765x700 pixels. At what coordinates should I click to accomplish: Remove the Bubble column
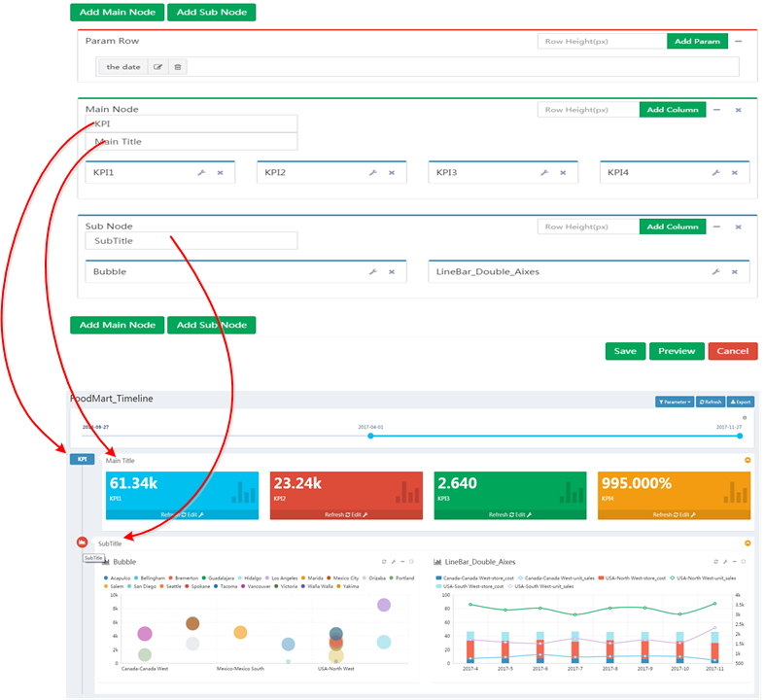pyautogui.click(x=392, y=271)
